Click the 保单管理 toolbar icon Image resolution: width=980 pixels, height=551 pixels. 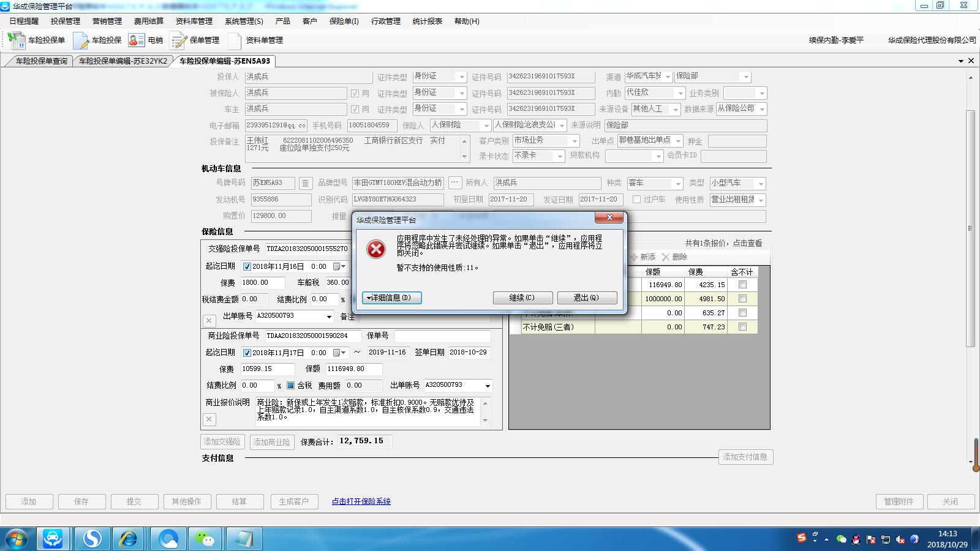[x=179, y=40]
